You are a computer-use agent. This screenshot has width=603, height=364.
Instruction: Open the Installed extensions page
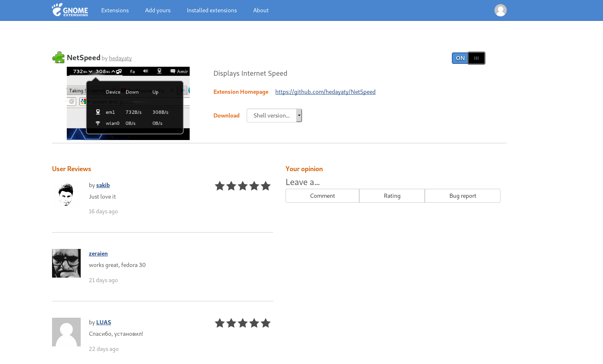[212, 10]
